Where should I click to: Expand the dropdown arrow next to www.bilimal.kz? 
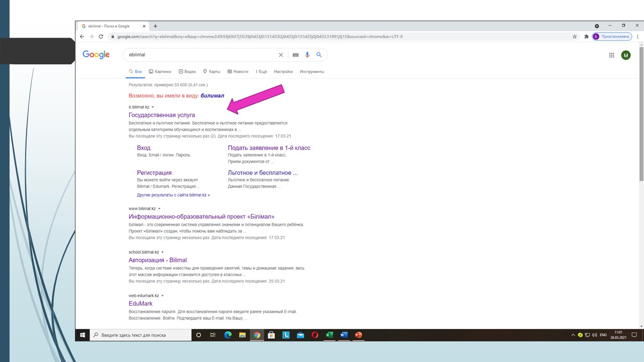click(159, 209)
